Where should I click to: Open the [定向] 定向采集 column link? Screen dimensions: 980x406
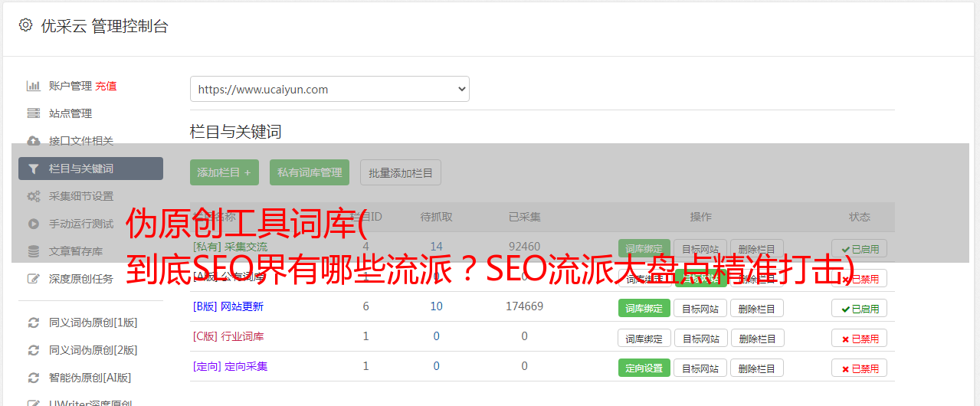(x=231, y=366)
